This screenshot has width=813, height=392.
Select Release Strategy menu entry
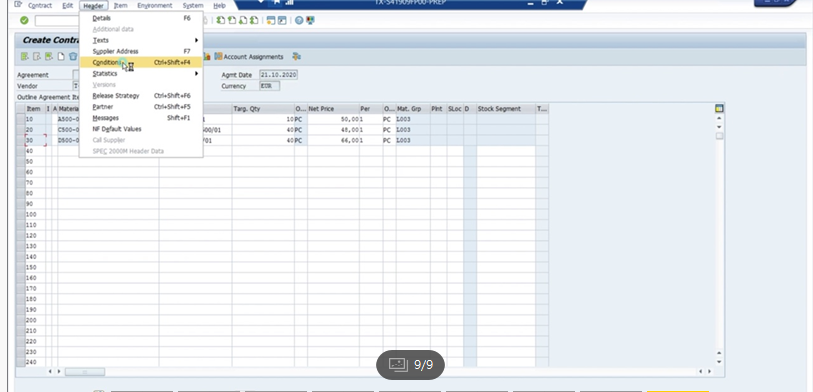pos(141,96)
